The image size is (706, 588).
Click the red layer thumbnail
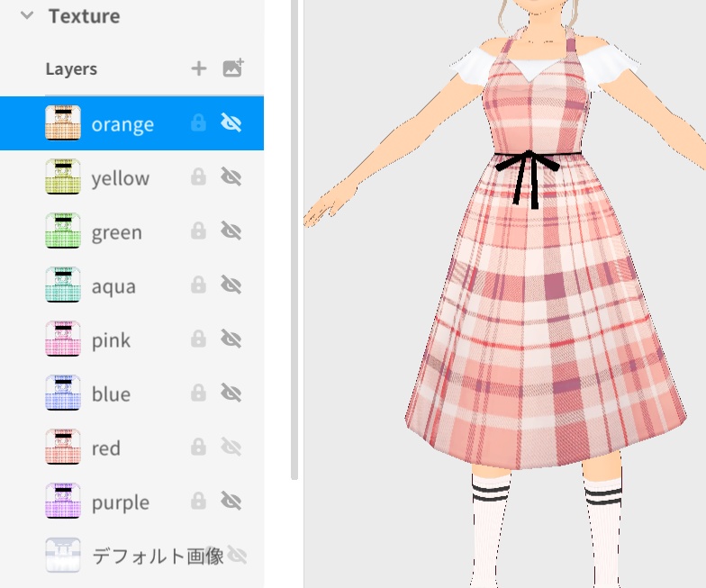(63, 447)
